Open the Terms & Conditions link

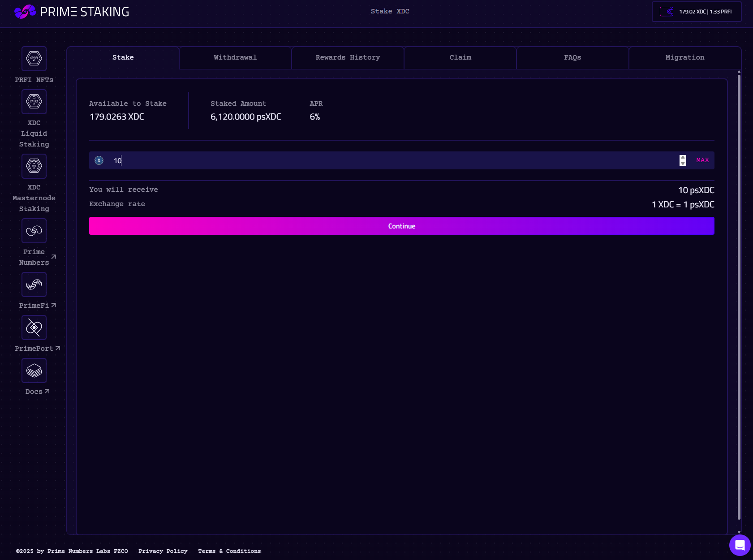tap(229, 551)
